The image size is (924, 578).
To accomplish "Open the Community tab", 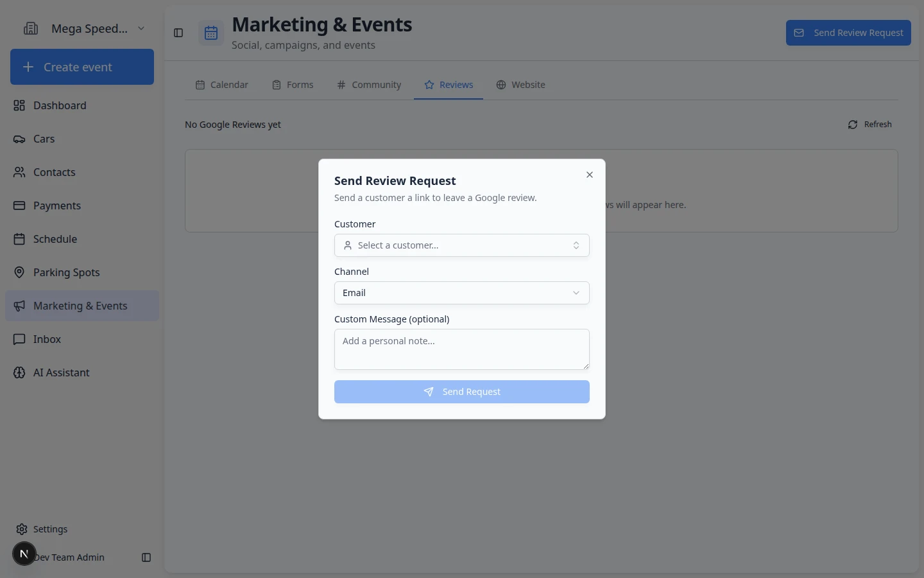I will pos(369,85).
